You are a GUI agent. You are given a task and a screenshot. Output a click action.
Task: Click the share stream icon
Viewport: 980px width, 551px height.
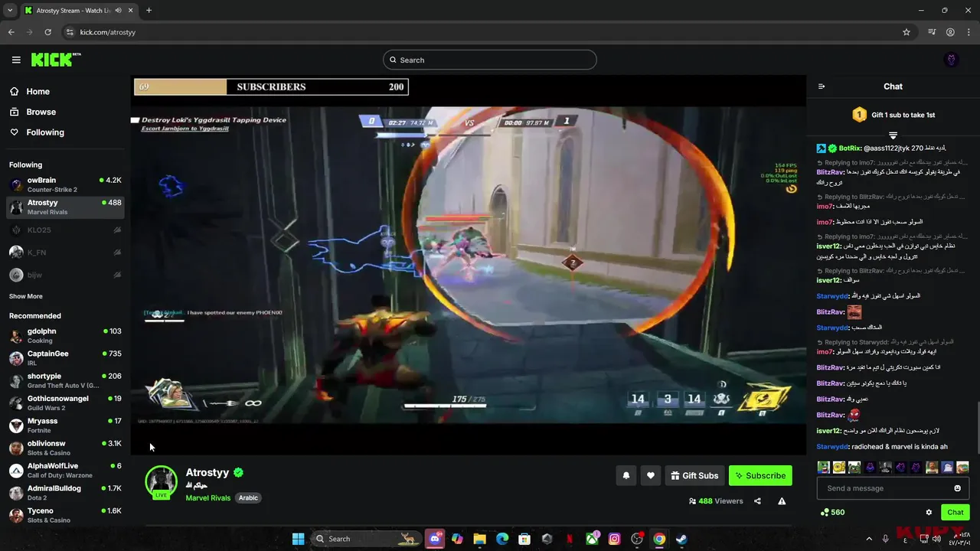[757, 501]
